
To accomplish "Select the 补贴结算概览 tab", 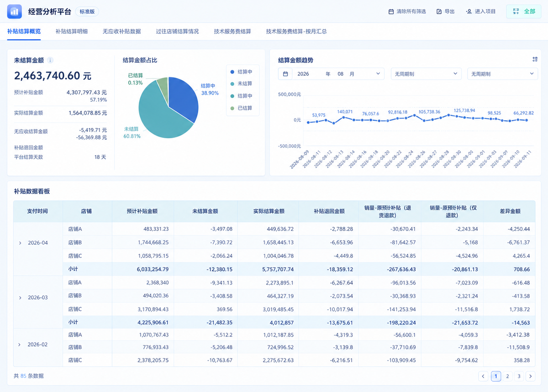I will point(24,31).
